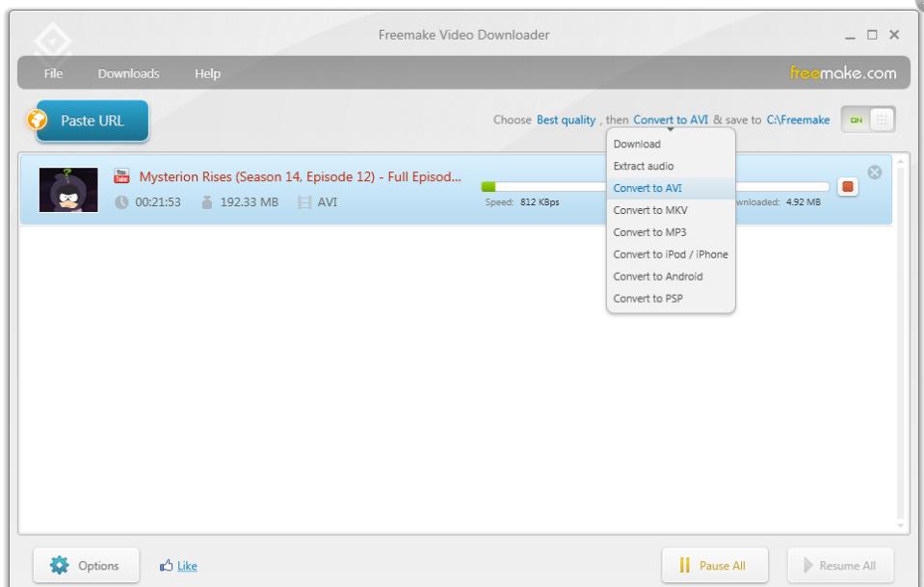Viewport: 924px width, 587px height.
Task: Choose Convert to AVI in list
Action: 671,188
